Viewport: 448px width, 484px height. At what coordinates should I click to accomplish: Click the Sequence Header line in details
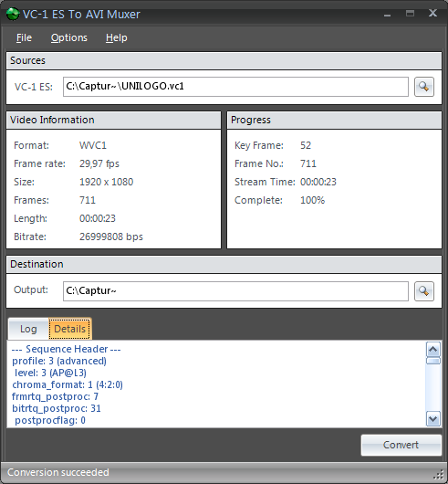[x=66, y=349]
